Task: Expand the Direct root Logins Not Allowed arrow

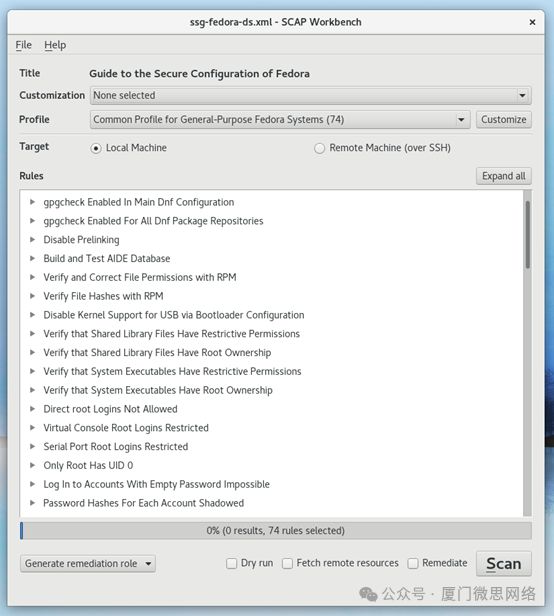Action: [x=33, y=409]
